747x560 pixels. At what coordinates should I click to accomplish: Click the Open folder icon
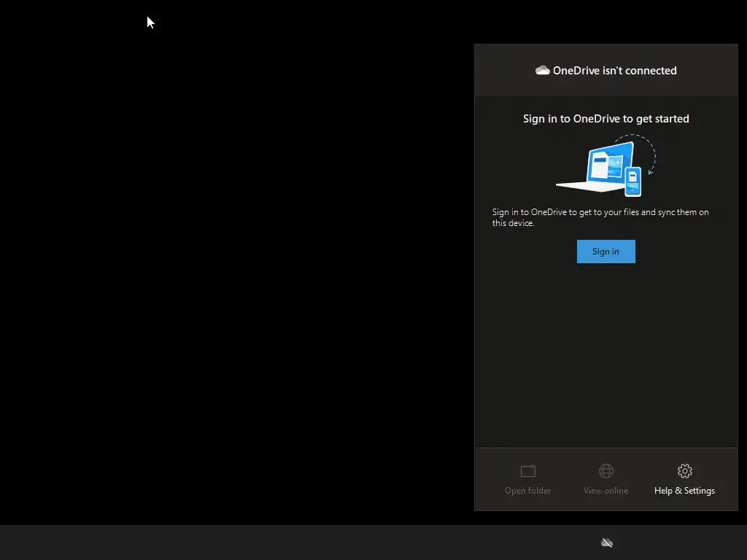tap(528, 471)
